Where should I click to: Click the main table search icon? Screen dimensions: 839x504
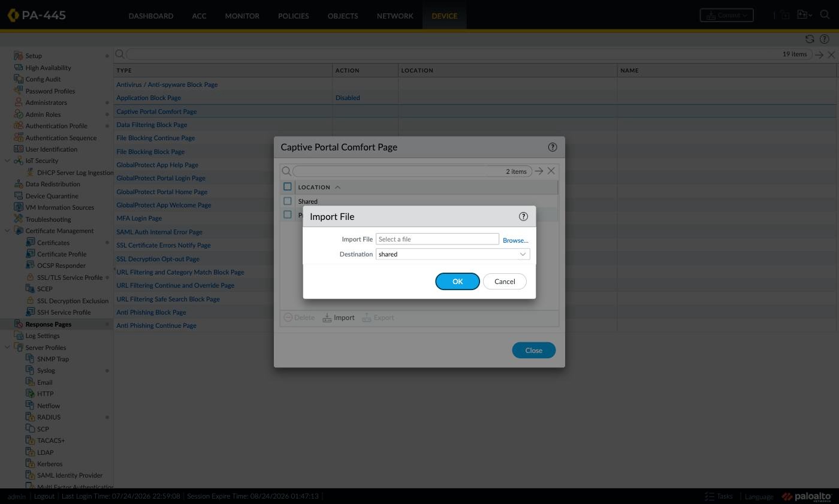pos(120,54)
